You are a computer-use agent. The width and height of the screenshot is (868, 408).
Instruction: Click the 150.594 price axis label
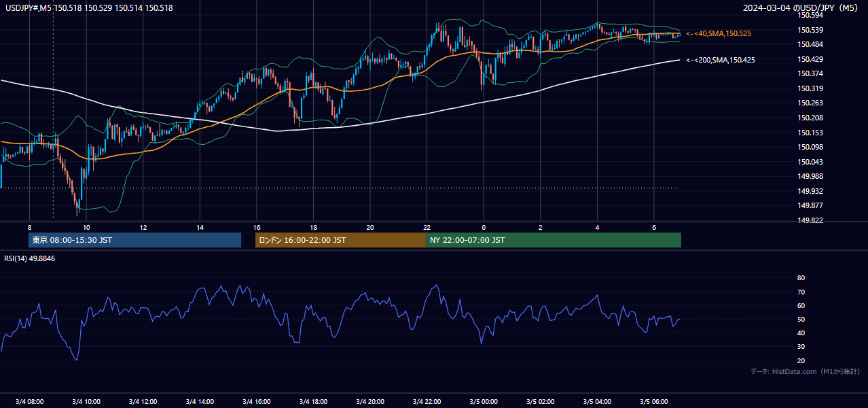(x=810, y=15)
